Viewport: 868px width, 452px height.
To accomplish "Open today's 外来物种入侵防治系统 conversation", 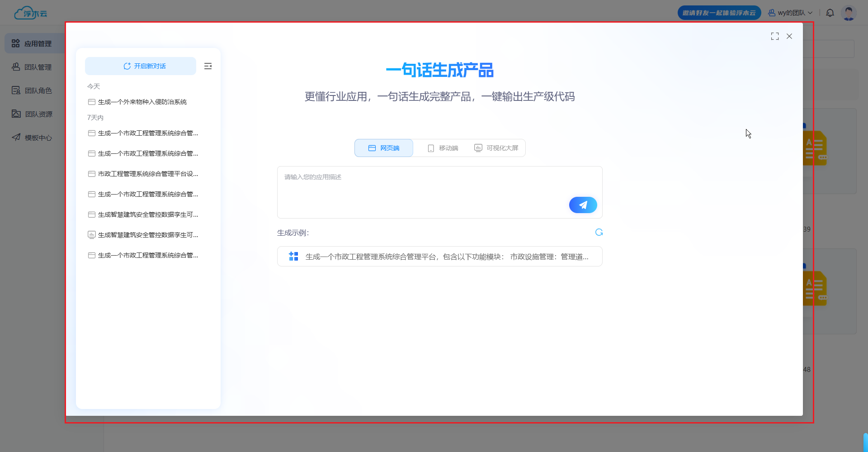I will pyautogui.click(x=142, y=102).
